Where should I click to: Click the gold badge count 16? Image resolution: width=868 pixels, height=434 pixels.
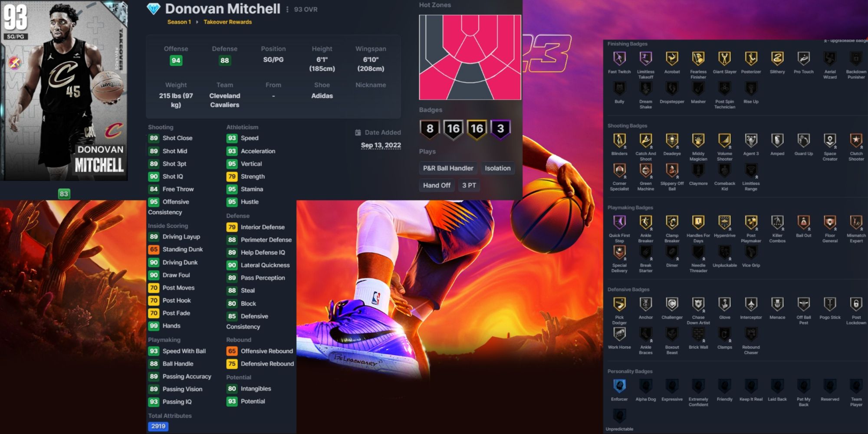(477, 129)
